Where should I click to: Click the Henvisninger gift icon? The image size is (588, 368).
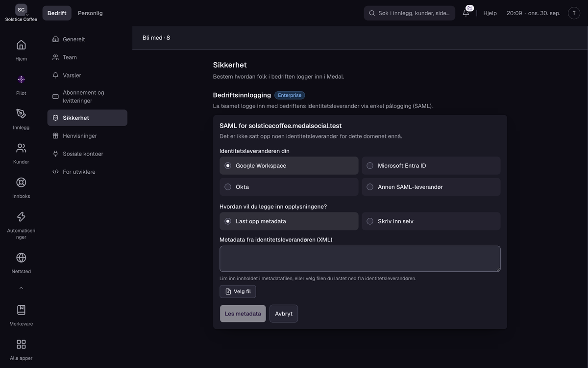[55, 136]
